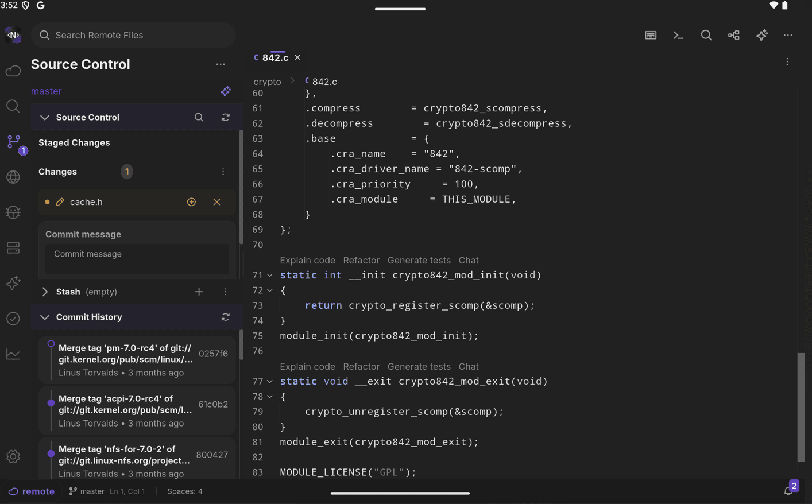Collapse the Source Control section

coord(45,117)
